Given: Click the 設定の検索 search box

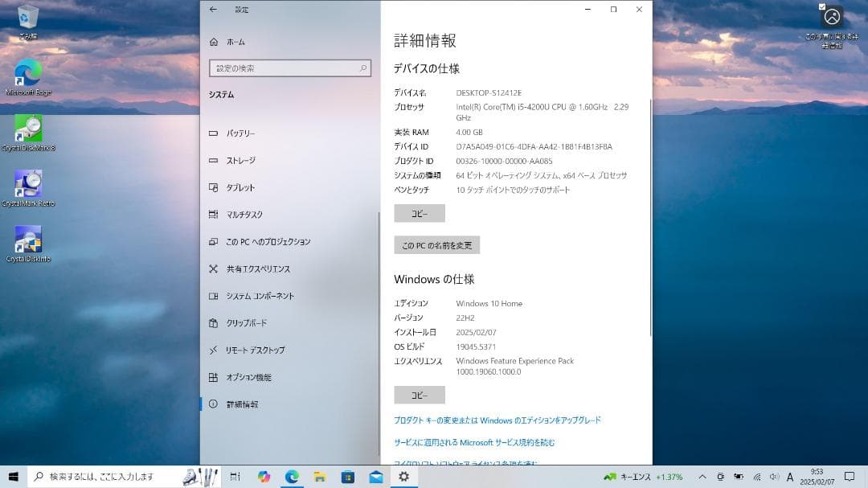Looking at the screenshot, I should click(x=290, y=68).
